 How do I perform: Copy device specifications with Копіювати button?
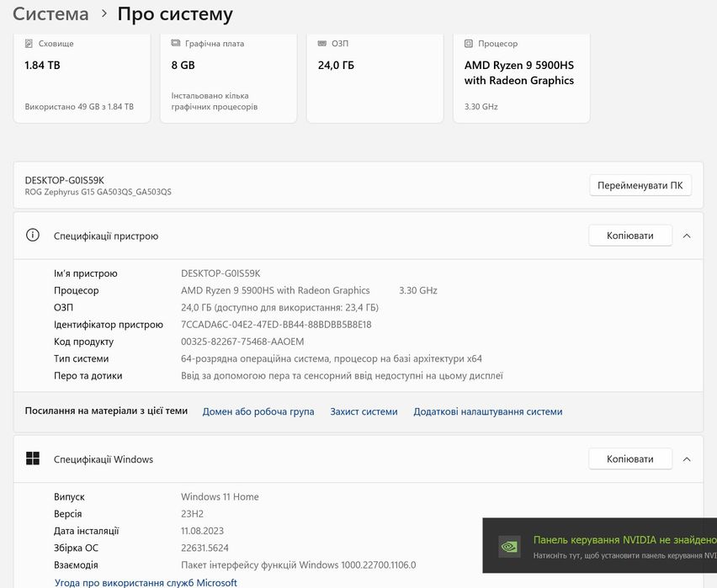(629, 236)
